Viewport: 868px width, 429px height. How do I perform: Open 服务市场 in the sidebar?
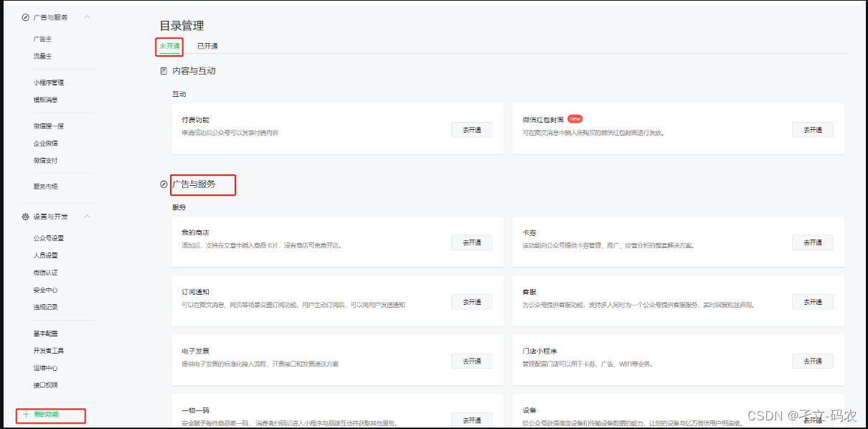tap(45, 187)
